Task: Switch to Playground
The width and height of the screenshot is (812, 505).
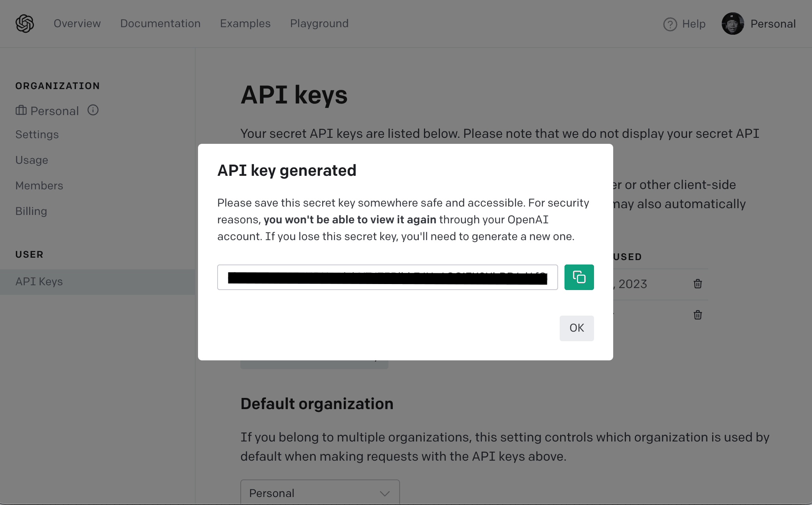Action: pos(319,24)
